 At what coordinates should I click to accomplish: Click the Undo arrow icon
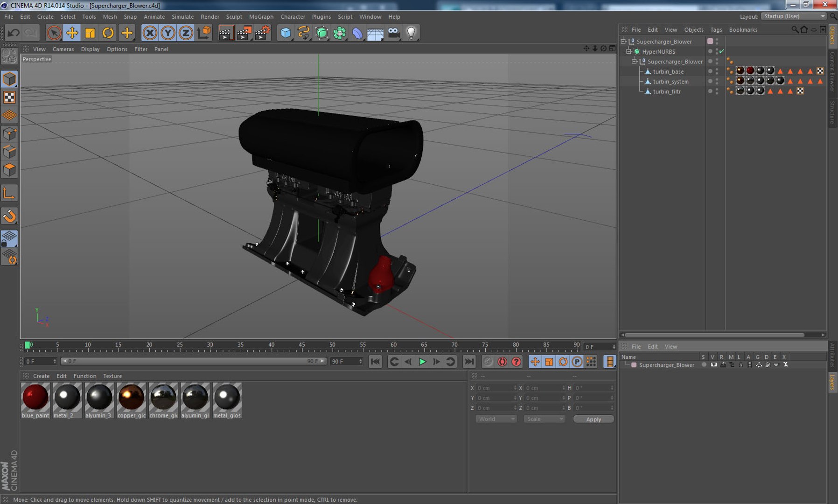coord(14,33)
